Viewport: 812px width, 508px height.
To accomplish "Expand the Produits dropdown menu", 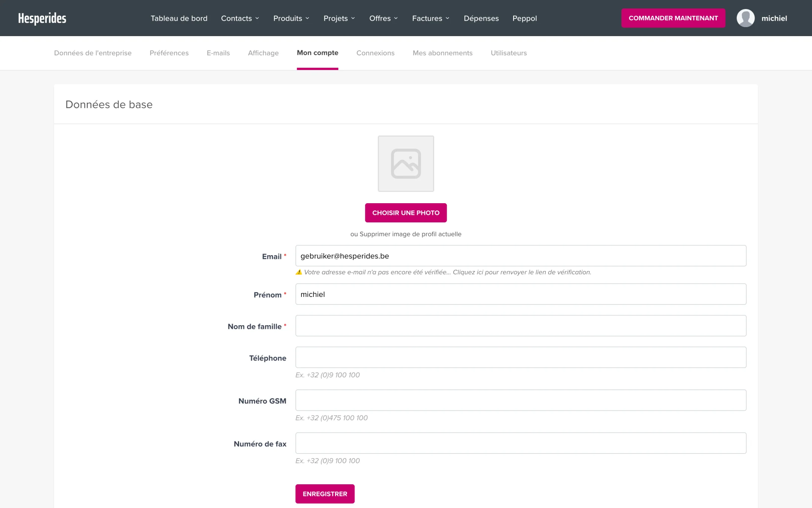I will 291,18.
